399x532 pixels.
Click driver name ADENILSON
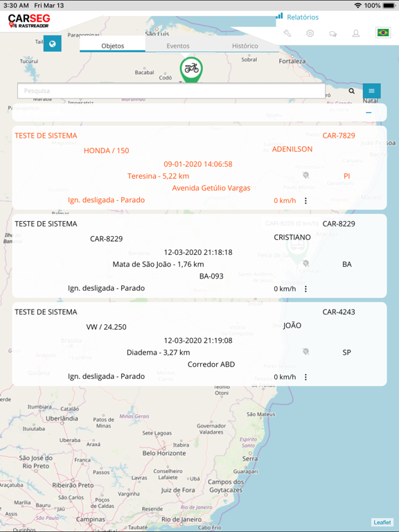tap(292, 149)
